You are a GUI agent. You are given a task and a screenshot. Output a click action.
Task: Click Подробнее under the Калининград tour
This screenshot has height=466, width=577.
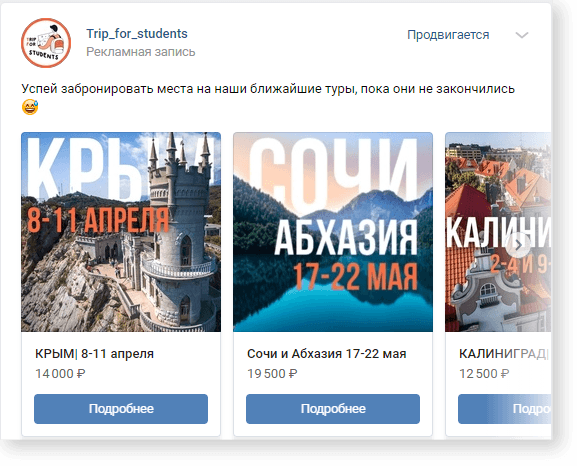[x=505, y=409]
